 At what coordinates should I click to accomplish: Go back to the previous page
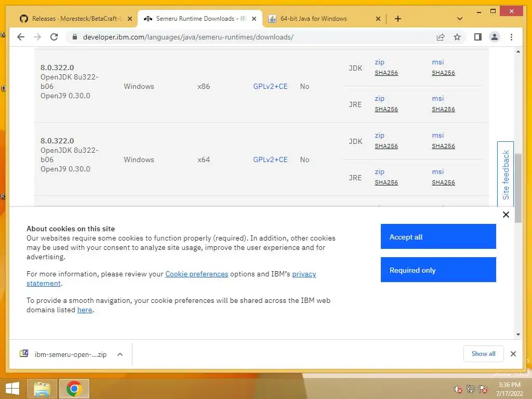[21, 37]
